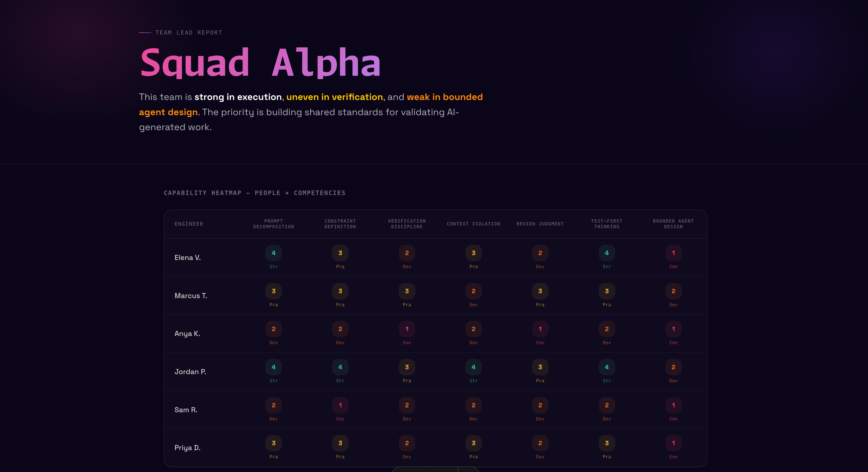Click engineer name Jordan P.
Screen dimensions: 868x472
tap(190, 372)
